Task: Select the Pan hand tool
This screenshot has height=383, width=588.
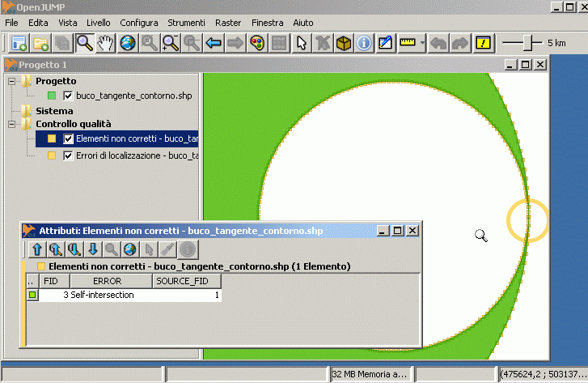Action: click(x=106, y=43)
